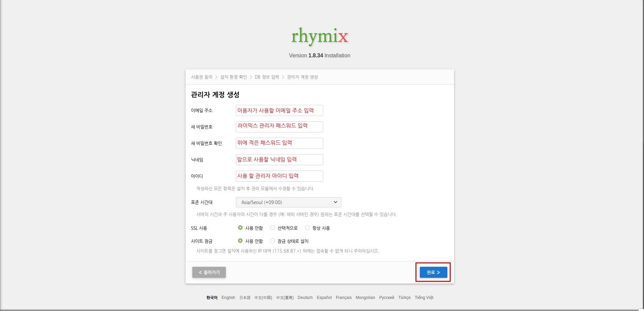Select 잠금 상태로 설치 radio button
Viewport: 644px width, 311px height.
(x=273, y=241)
